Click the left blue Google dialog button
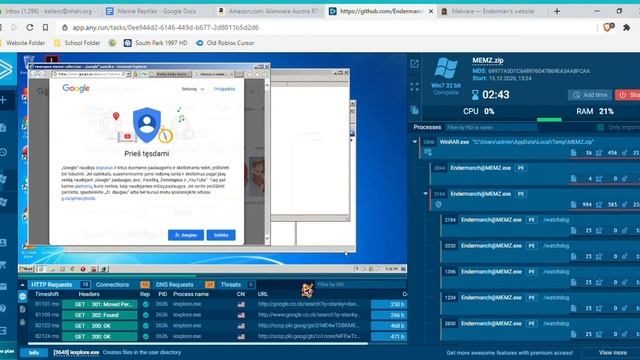 tap(186, 235)
